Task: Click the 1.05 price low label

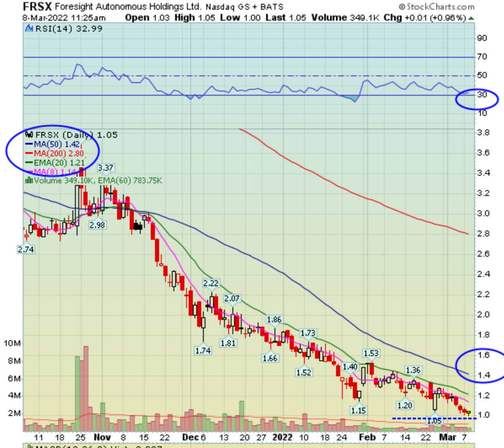Action: (x=434, y=421)
